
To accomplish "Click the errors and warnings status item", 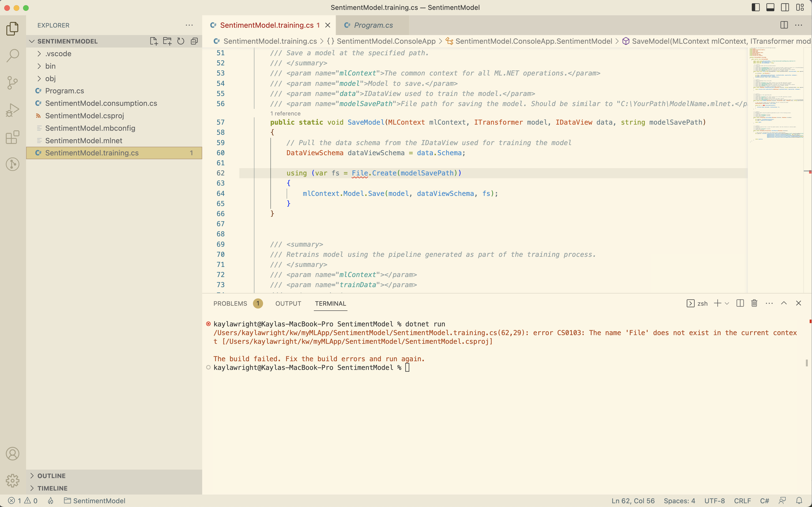I will [x=23, y=501].
